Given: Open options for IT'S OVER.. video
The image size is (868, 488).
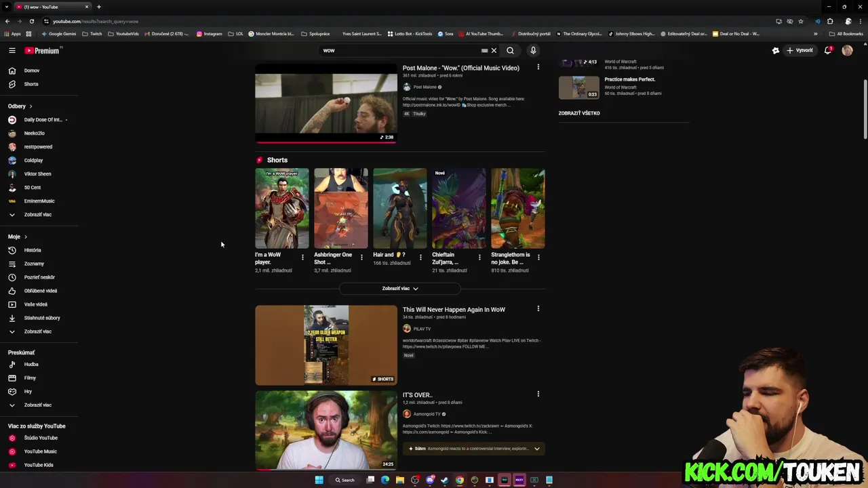Looking at the screenshot, I should 538,394.
